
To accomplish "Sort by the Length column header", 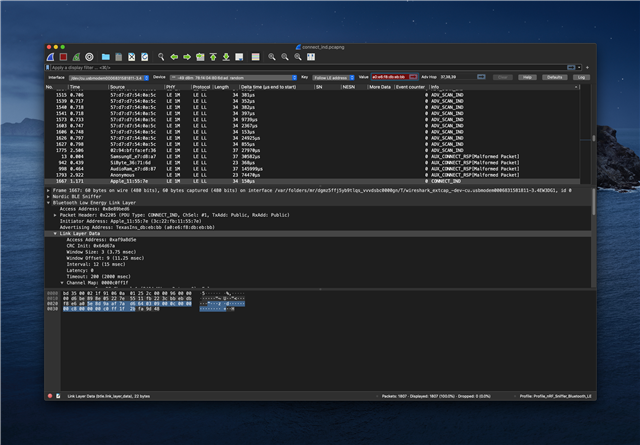I will point(226,87).
